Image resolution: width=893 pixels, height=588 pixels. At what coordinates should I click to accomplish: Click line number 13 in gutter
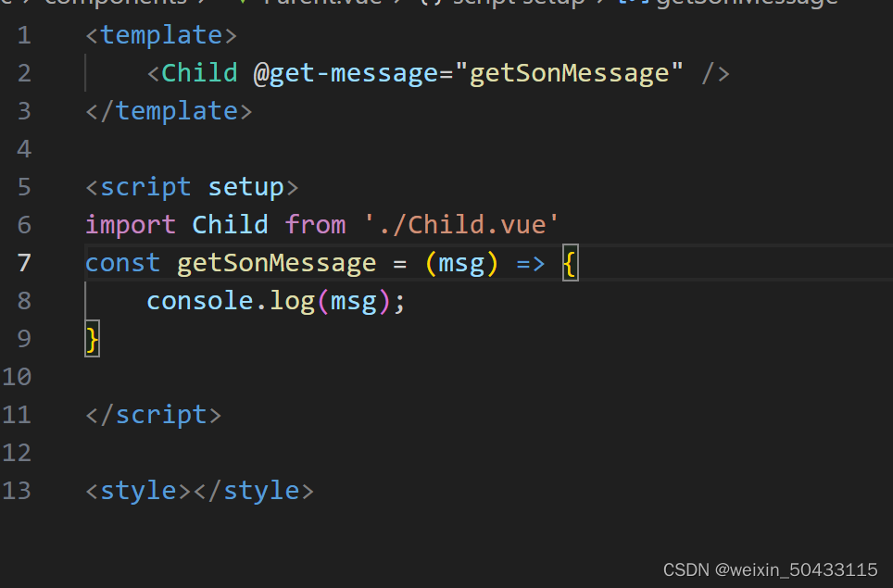point(17,491)
